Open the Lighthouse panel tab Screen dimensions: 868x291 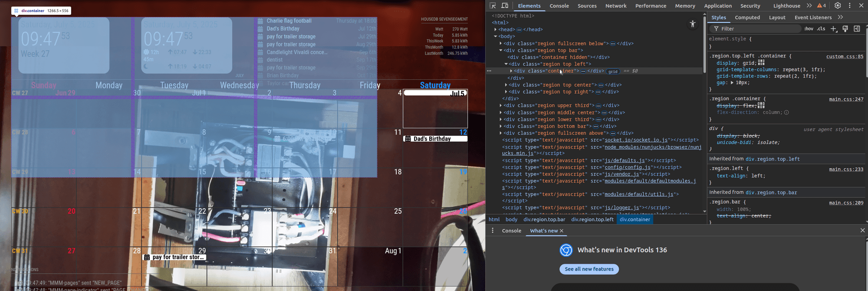coord(786,6)
